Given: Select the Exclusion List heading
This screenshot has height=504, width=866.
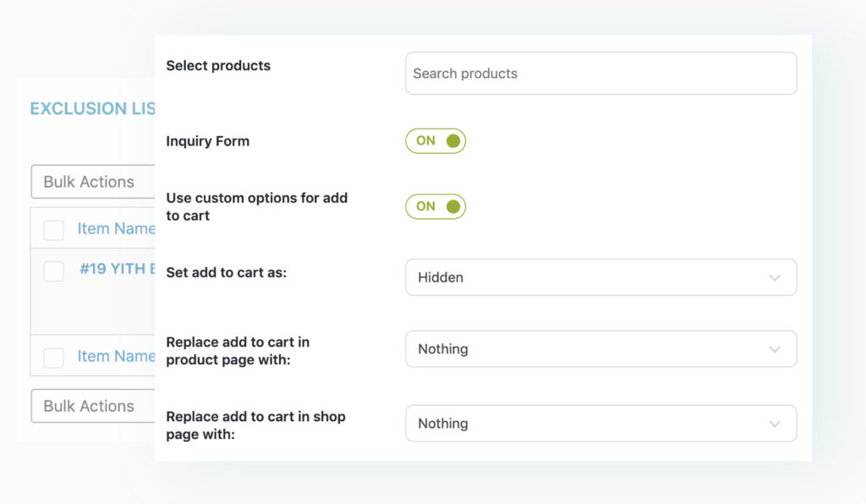Looking at the screenshot, I should click(91, 108).
